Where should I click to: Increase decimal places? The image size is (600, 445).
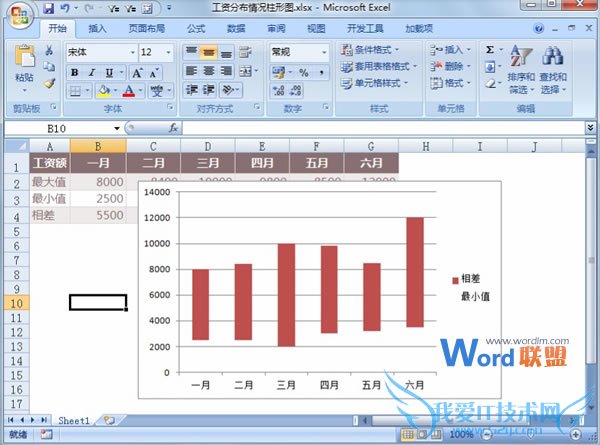(278, 91)
